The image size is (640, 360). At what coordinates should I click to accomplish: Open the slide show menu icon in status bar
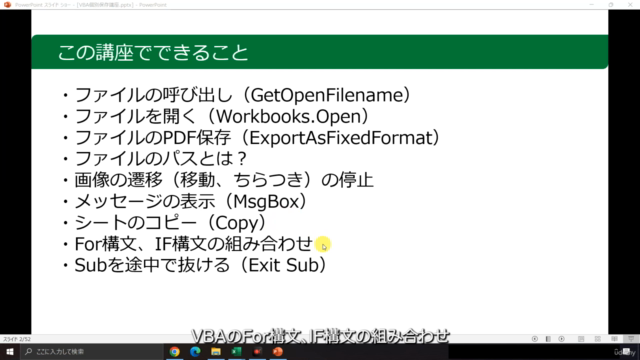click(548, 339)
